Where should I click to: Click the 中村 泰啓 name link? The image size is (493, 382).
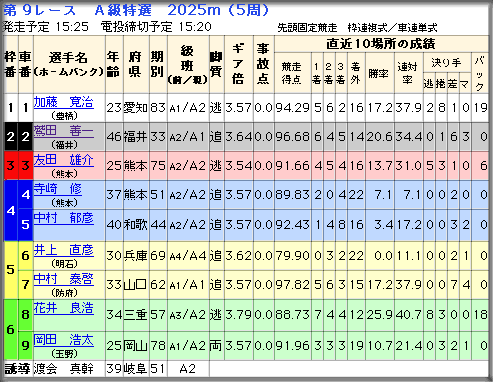[x=63, y=279]
